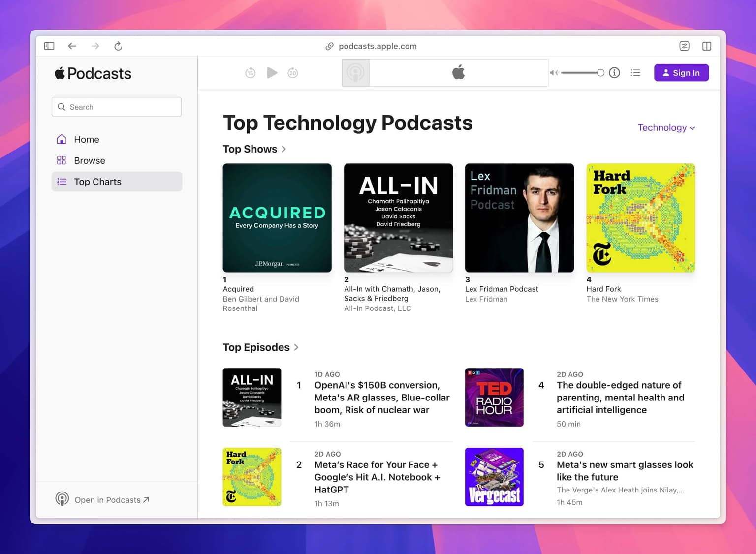Go forward with the right arrow
Viewport: 756px width, 554px height.
coord(95,46)
